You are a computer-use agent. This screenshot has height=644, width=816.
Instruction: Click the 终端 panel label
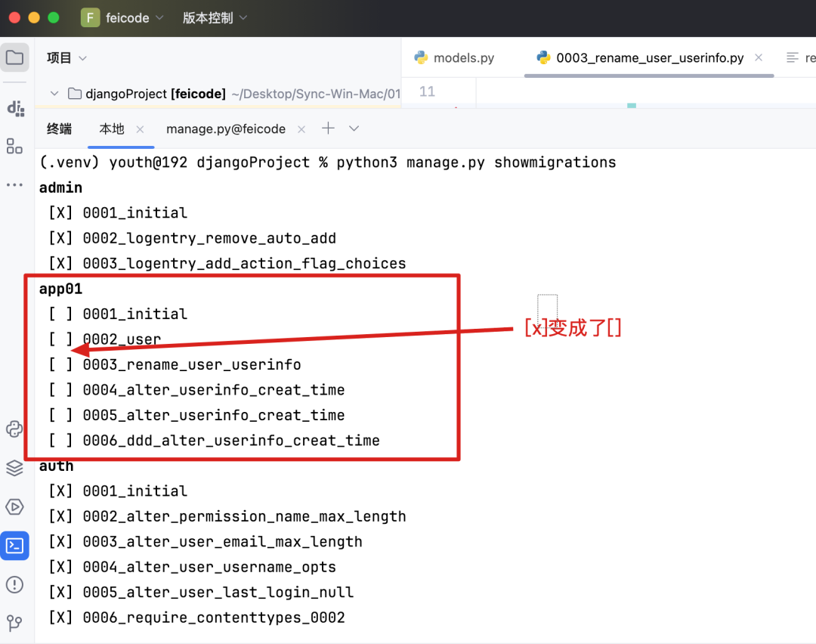click(x=60, y=128)
